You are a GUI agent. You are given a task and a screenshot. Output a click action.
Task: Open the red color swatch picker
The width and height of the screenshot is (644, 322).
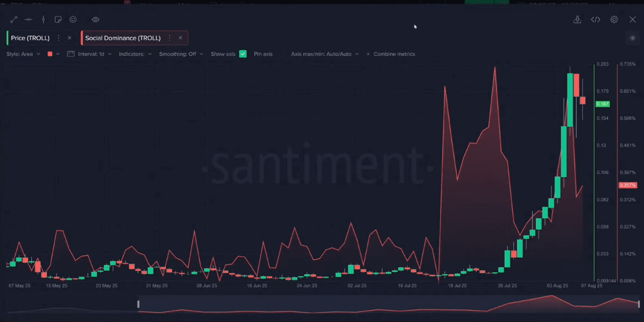(53, 54)
